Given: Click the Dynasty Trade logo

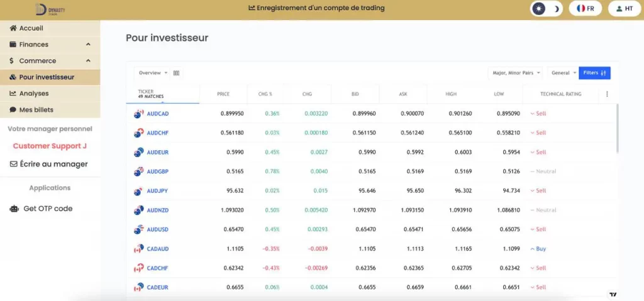Looking at the screenshot, I should click(x=50, y=9).
